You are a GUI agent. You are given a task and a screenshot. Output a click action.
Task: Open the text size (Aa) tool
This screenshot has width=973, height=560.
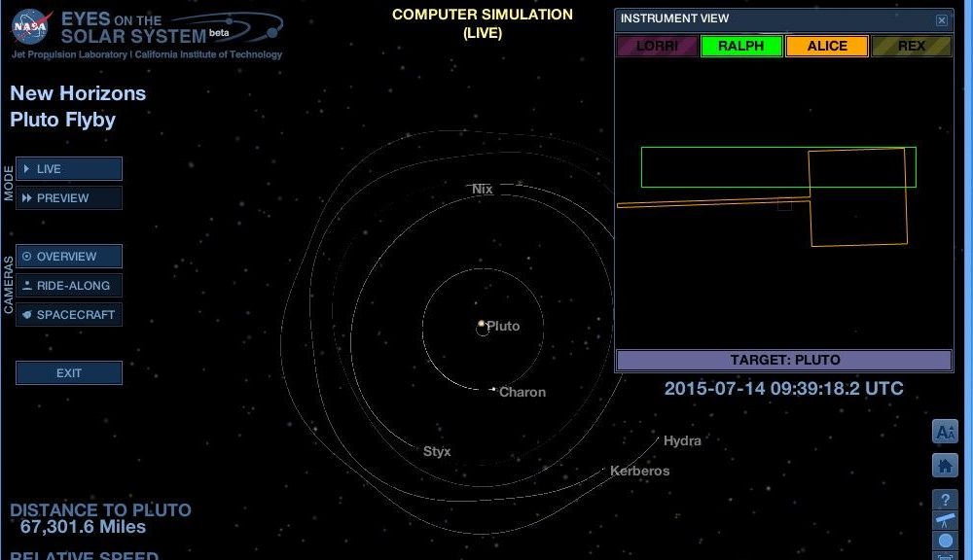945,432
